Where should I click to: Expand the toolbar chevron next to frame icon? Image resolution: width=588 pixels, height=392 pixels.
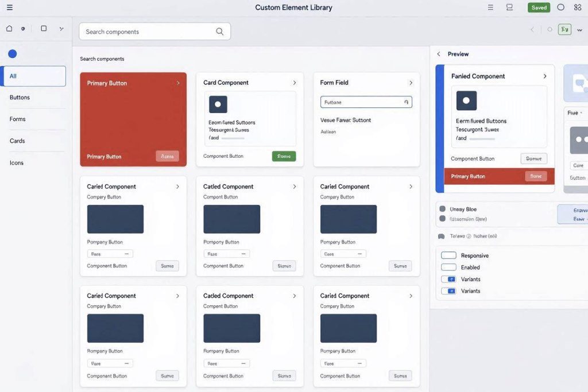coord(61,29)
